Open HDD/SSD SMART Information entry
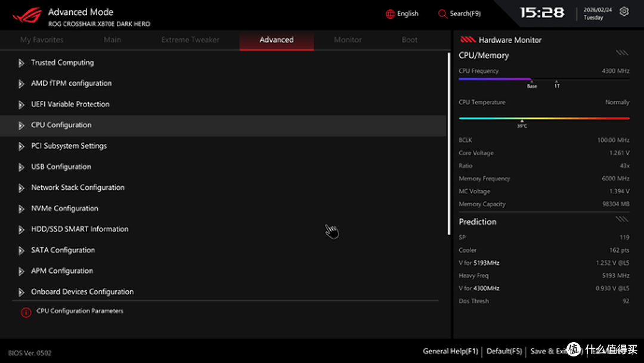This screenshot has width=644, height=363. coord(80,229)
